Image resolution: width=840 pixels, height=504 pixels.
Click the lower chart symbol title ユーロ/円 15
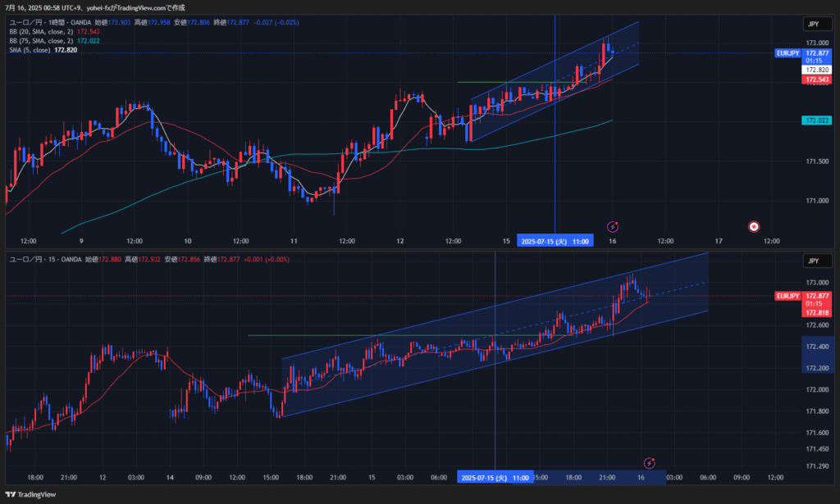[37, 259]
